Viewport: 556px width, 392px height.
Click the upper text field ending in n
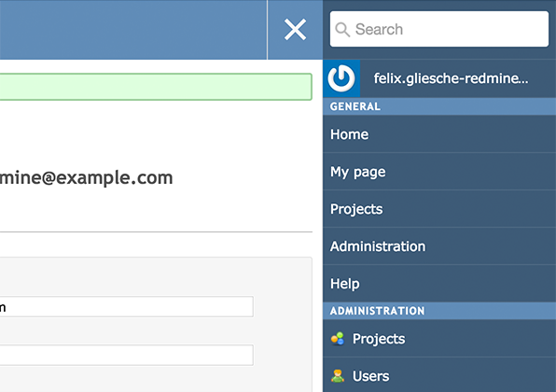[127, 306]
